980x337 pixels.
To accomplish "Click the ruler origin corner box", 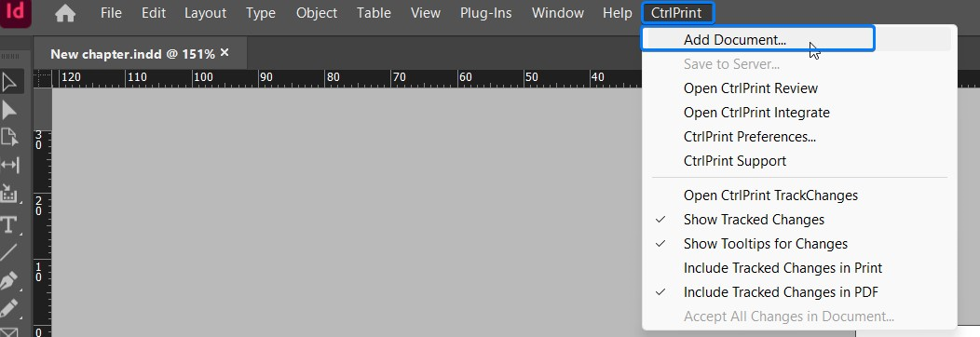I will (43, 78).
